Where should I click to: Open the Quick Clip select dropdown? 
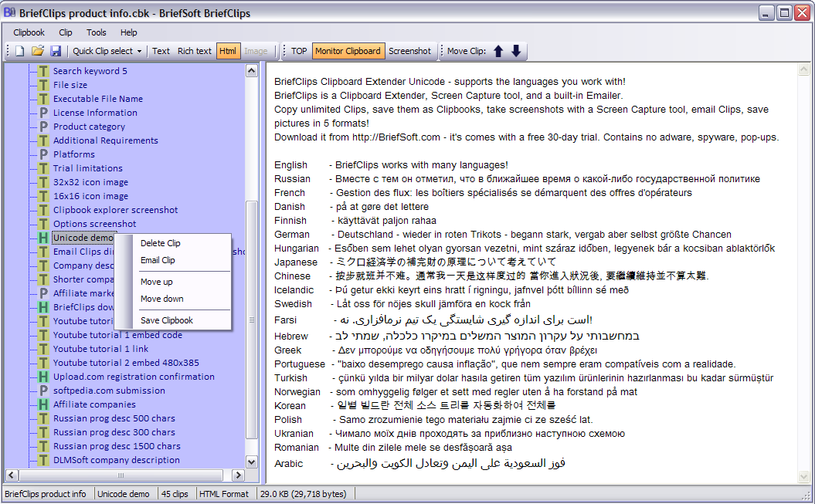[107, 51]
